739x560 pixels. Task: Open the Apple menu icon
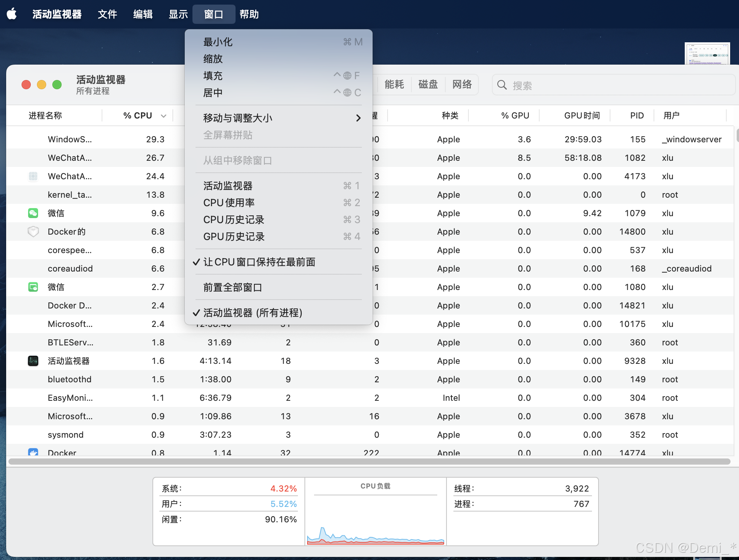coord(12,14)
